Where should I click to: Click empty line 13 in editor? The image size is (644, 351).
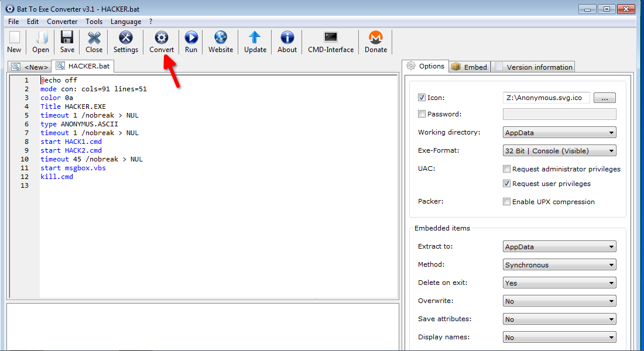[218, 185]
